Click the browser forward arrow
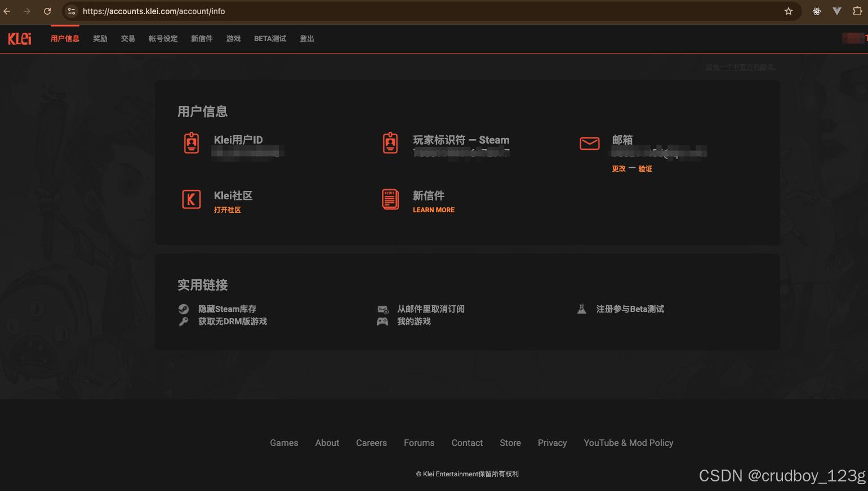 tap(27, 11)
